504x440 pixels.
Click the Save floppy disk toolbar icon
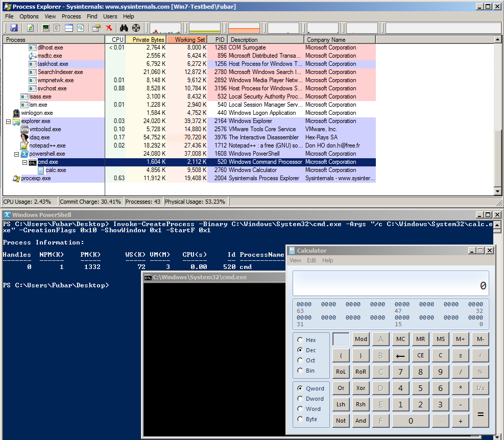tap(14, 28)
